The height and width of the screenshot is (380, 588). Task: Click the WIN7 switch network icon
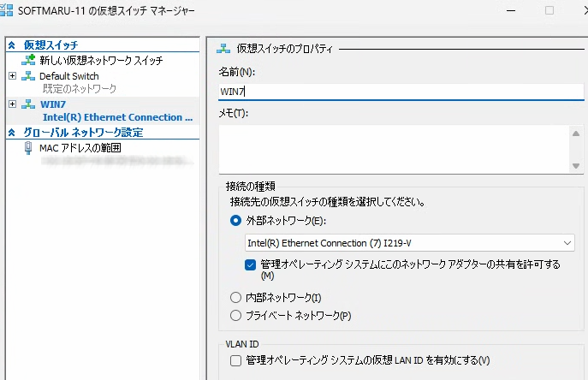click(x=28, y=104)
